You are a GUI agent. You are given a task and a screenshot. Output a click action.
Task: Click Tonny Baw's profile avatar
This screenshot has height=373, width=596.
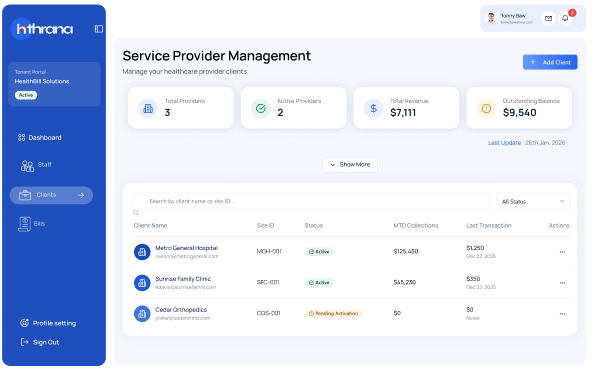(x=491, y=18)
